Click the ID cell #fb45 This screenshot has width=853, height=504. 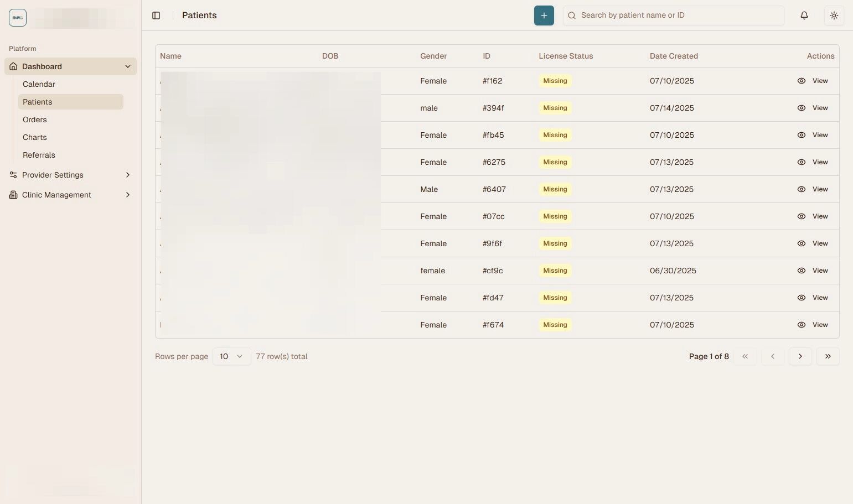tap(493, 135)
